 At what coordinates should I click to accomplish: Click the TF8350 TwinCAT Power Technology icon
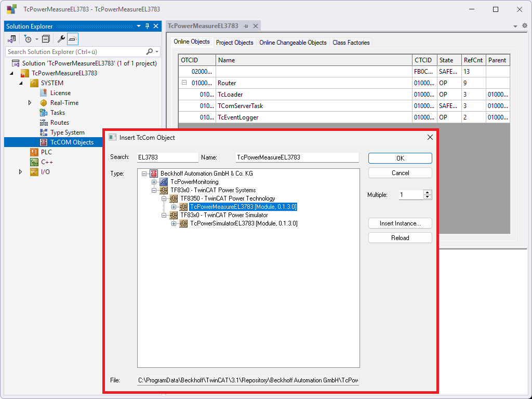tap(174, 198)
